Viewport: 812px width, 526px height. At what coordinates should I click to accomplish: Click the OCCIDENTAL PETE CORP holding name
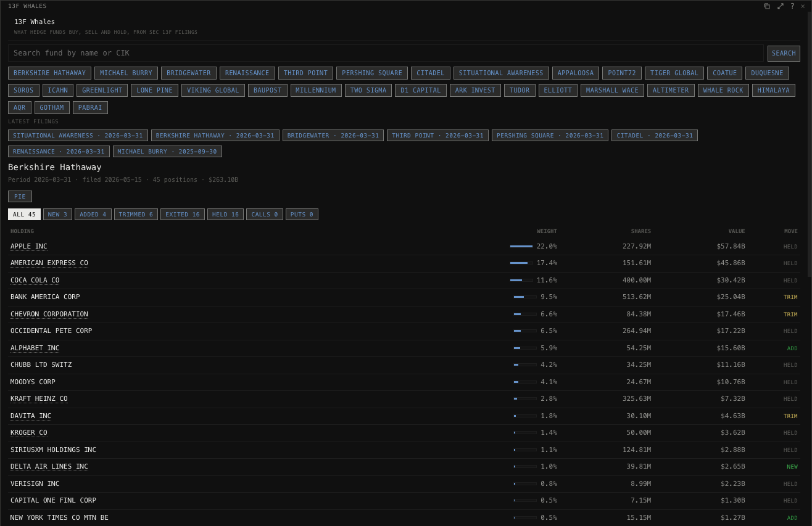(x=51, y=331)
